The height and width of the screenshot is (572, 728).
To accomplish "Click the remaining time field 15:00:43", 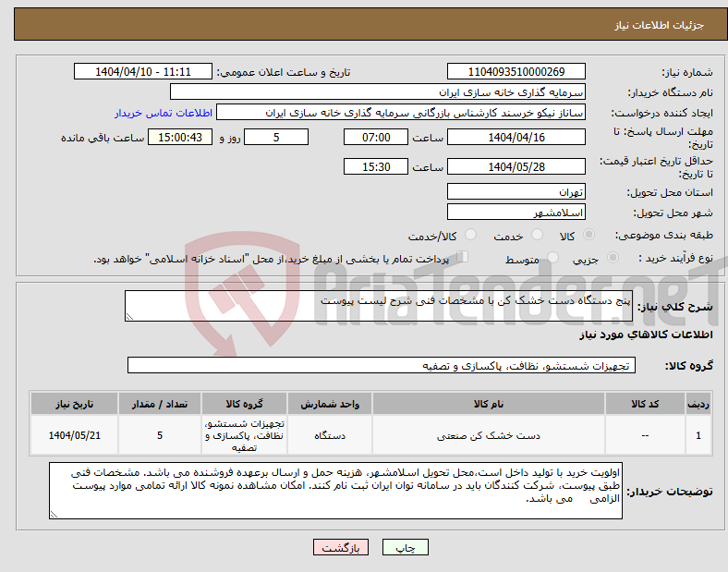I will [180, 137].
